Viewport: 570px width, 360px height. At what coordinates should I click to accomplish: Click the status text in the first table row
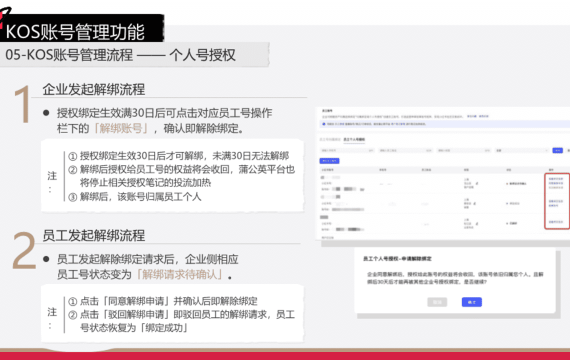[x=518, y=184]
